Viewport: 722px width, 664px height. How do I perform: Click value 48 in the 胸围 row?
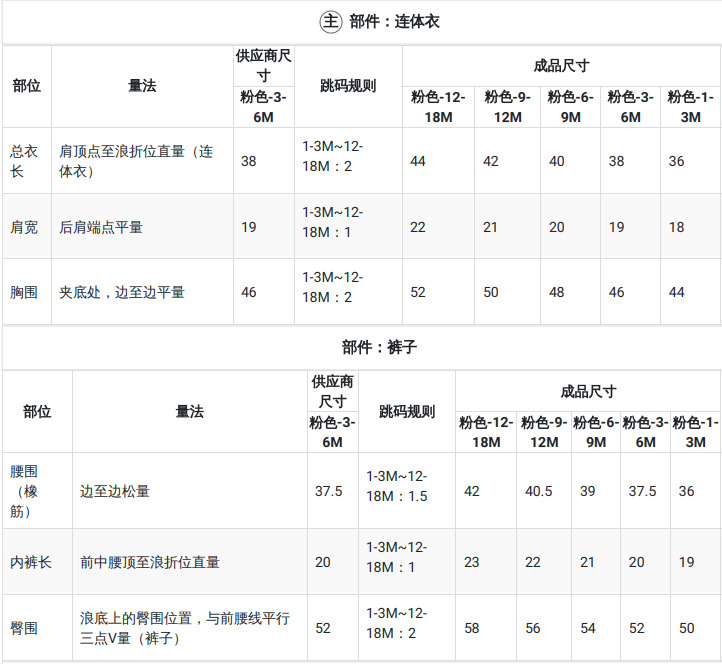(x=557, y=292)
